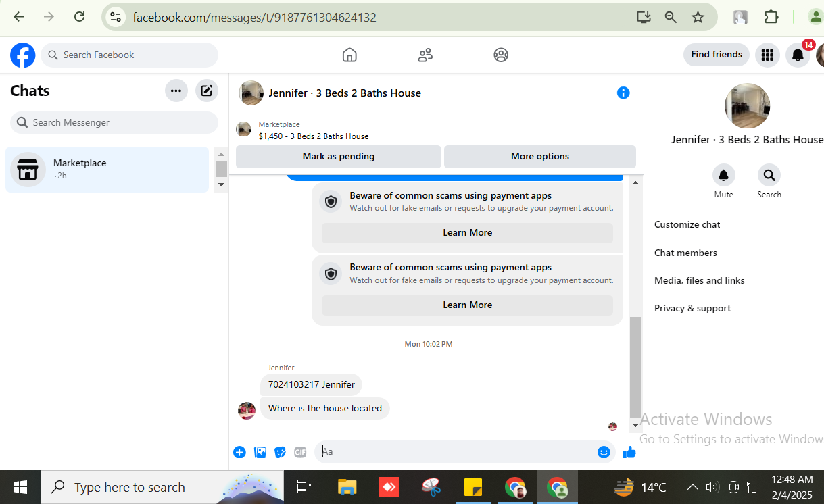Mute this conversation with the bell icon

pos(723,176)
